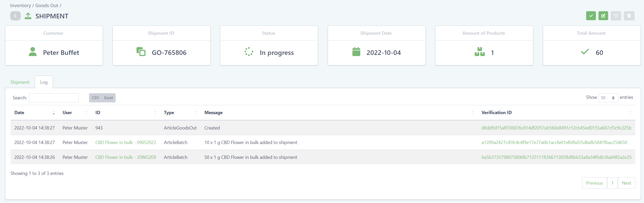Sort the log by Verification ID column
This screenshot has height=203, width=644.
(x=496, y=113)
